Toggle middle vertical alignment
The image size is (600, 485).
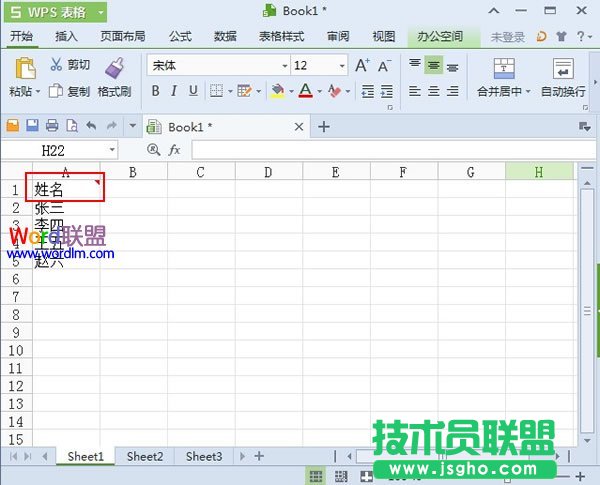pyautogui.click(x=434, y=65)
